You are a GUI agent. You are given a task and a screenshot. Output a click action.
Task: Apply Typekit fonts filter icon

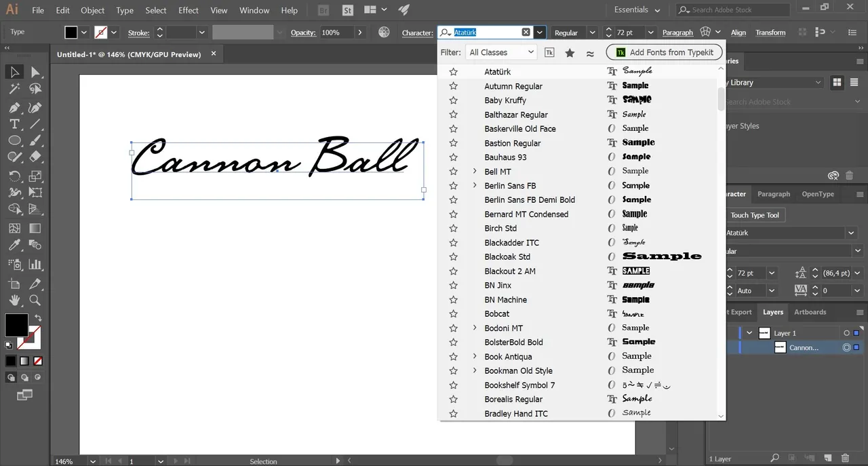[549, 53]
